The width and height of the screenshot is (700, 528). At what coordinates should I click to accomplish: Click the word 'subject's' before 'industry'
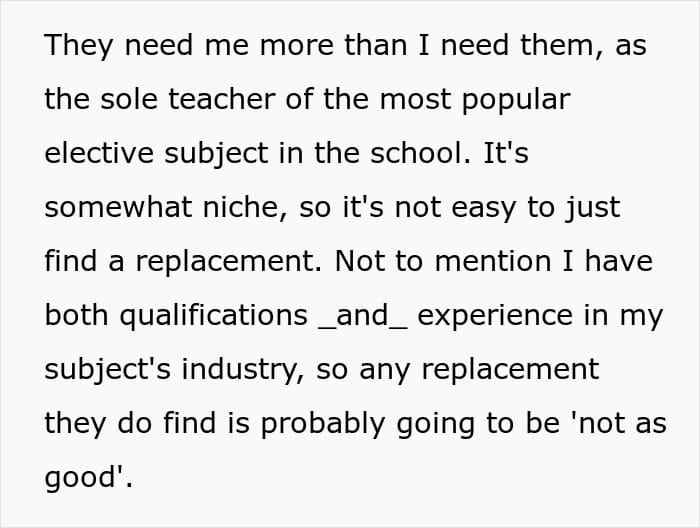(x=107, y=370)
